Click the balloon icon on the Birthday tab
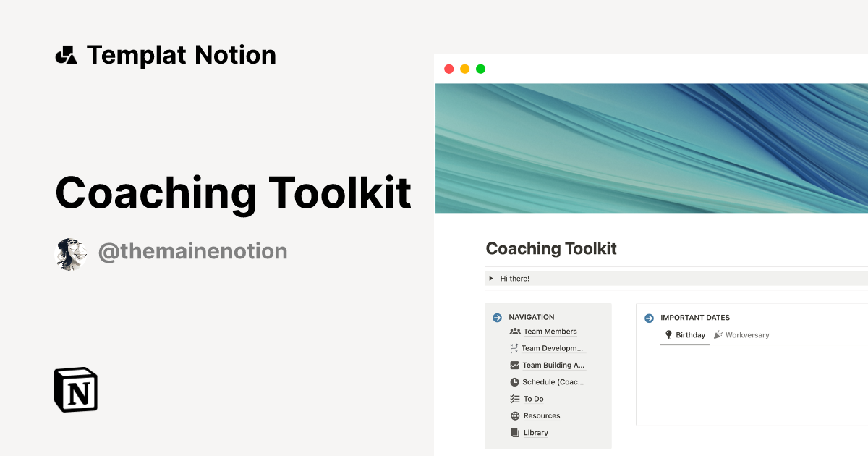 click(669, 334)
